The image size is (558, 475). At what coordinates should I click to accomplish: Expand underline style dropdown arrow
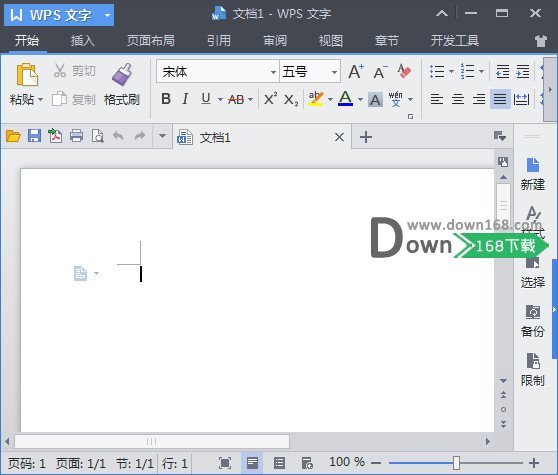(220, 99)
